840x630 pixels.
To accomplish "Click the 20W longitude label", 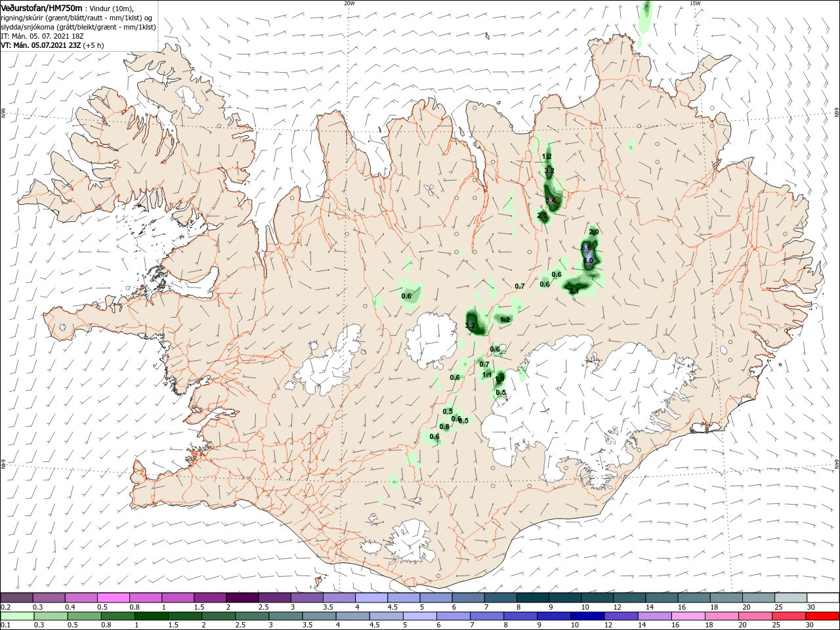I will coord(349,3).
